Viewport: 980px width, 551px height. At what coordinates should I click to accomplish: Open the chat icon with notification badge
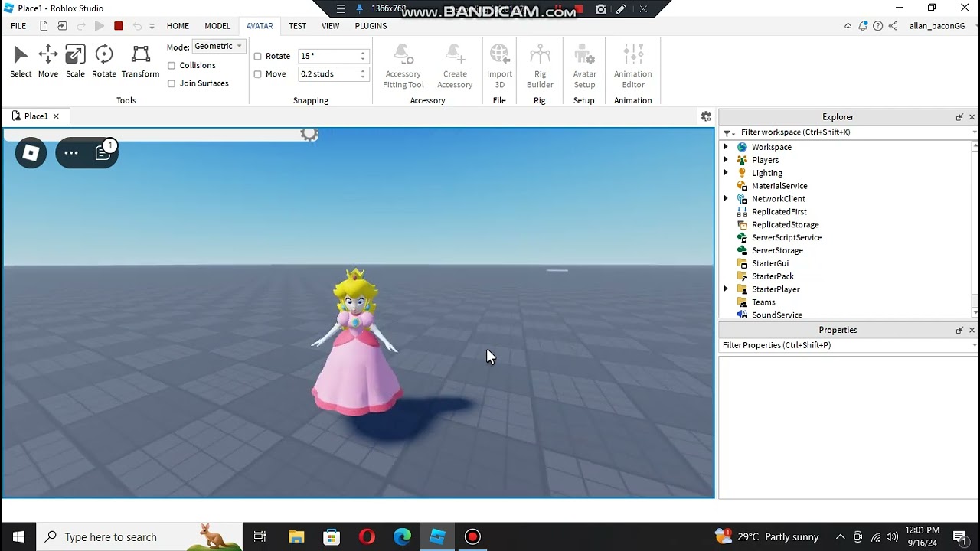103,153
